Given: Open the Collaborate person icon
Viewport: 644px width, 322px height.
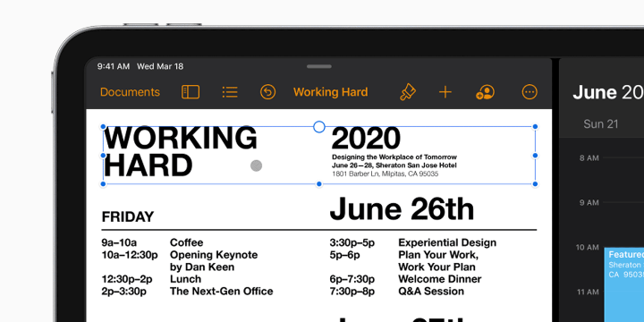Looking at the screenshot, I should coord(485,92).
